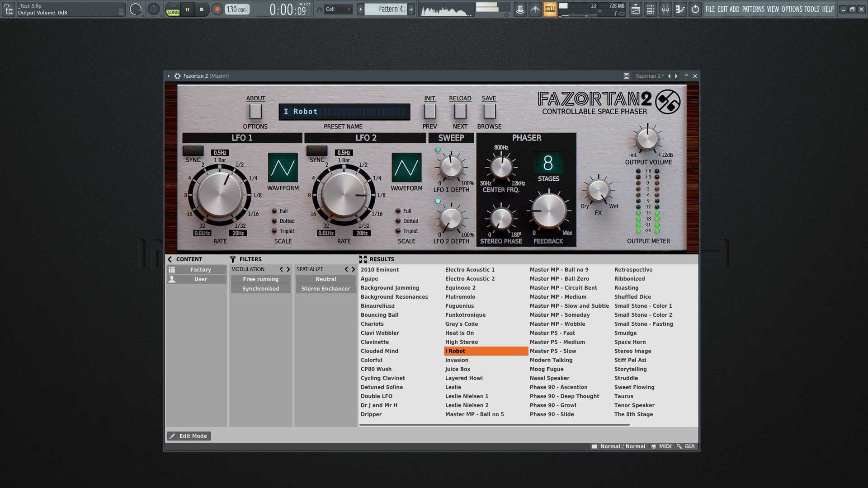This screenshot has width=868, height=488.
Task: Click the STAGES display showing 8
Action: coord(548,163)
